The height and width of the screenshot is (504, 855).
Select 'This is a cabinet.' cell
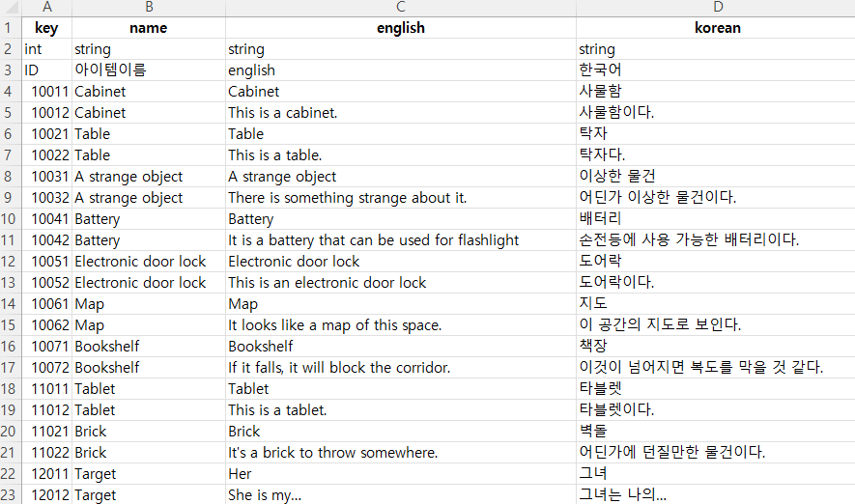pos(401,113)
